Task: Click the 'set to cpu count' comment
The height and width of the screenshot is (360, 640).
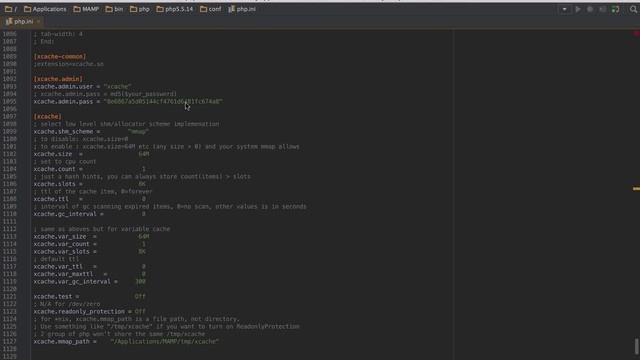Action: point(65,162)
